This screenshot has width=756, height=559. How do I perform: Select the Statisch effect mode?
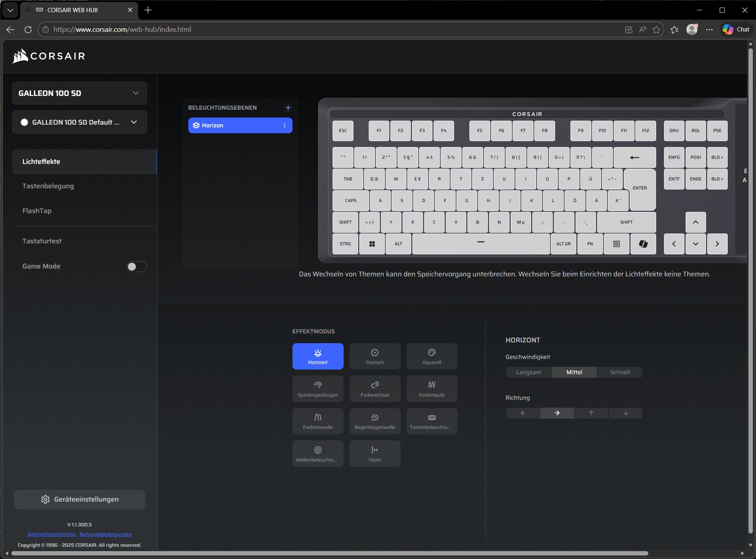point(375,356)
